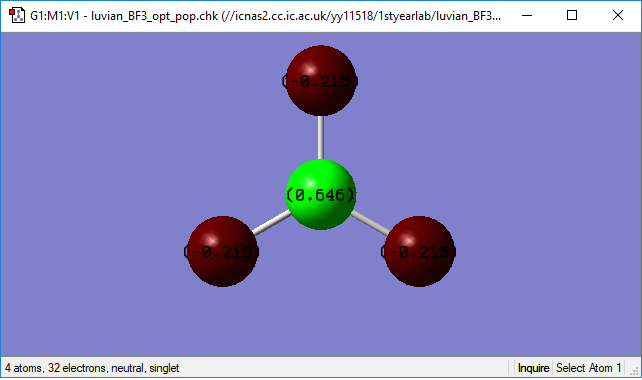Click the bond to the bottom-left fluorine

[272, 223]
